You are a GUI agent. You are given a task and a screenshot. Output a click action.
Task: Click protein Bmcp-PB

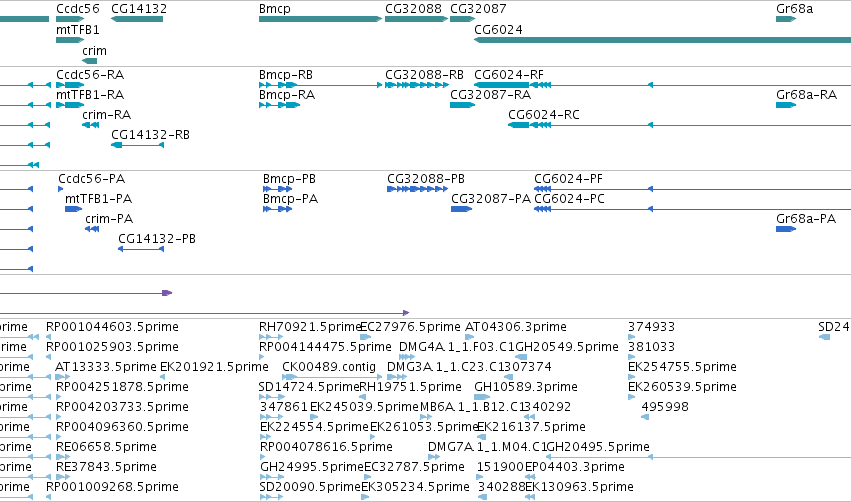coord(289,179)
